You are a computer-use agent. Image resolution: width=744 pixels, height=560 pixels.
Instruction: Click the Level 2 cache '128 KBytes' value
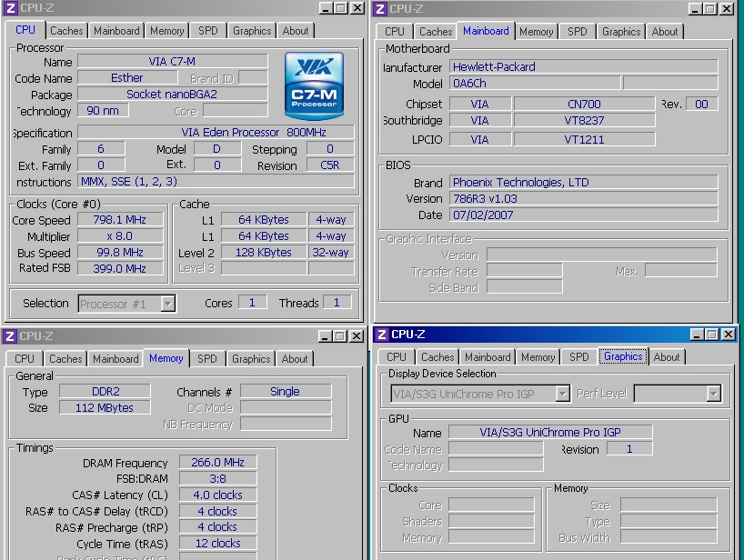(x=264, y=252)
